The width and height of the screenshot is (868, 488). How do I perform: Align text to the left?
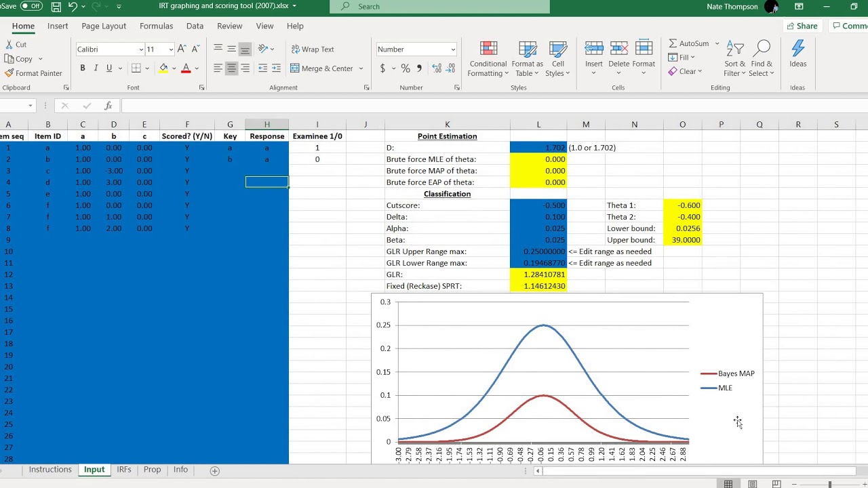[x=218, y=68]
